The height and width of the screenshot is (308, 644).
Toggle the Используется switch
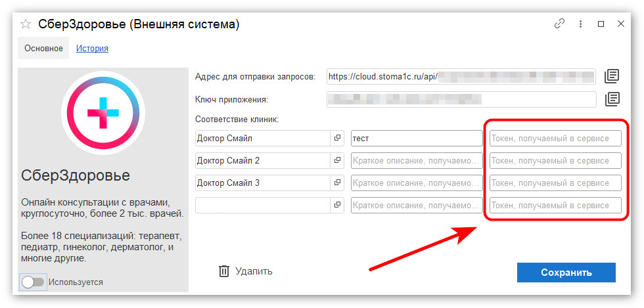click(x=33, y=282)
